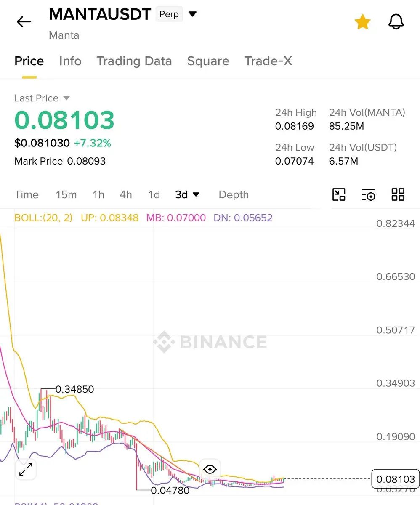Open the chart layout grid icon
Image resolution: width=420 pixels, height=505 pixels.
click(x=398, y=194)
